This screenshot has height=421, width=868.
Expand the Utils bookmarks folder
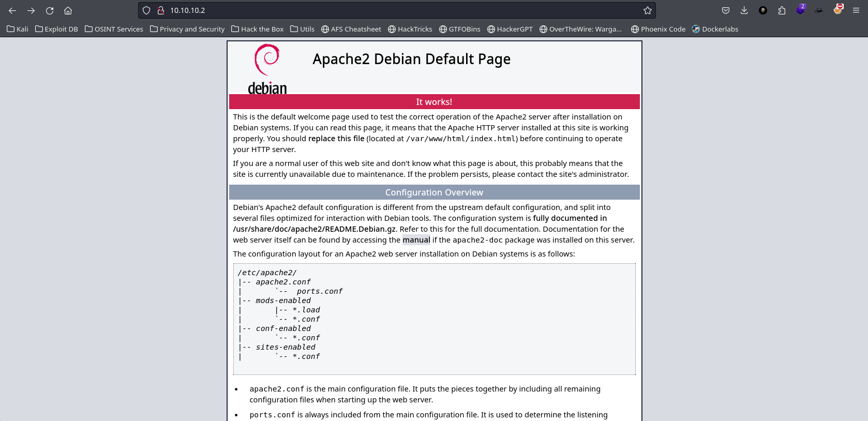pos(302,29)
